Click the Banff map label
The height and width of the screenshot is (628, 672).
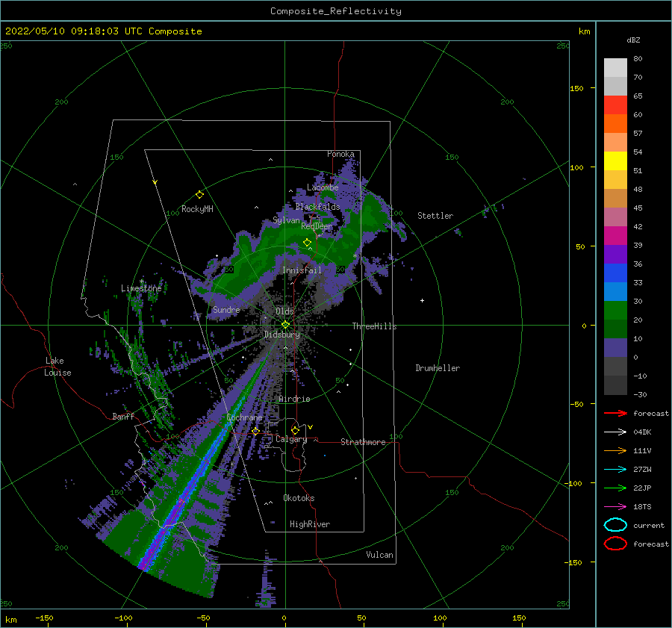point(123,416)
